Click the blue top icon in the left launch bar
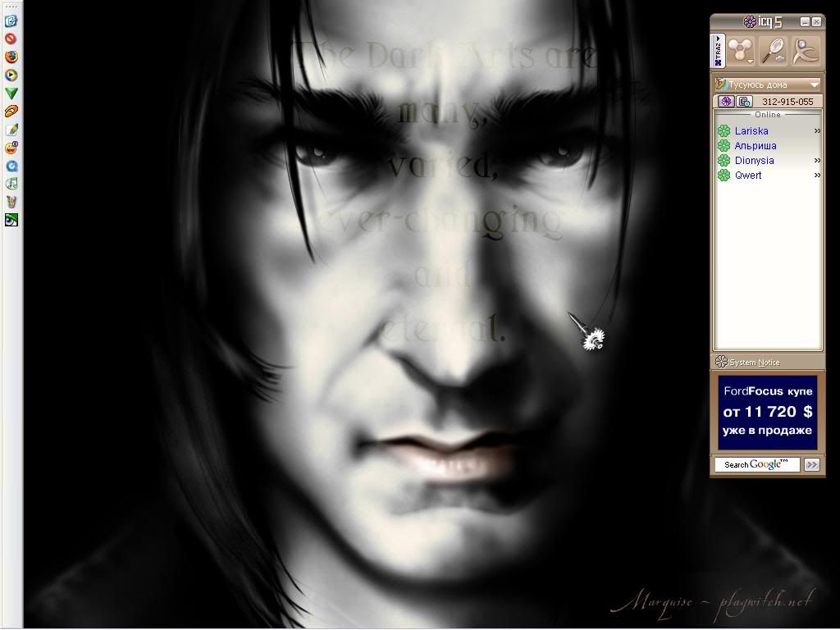The height and width of the screenshot is (630, 840). [11, 21]
